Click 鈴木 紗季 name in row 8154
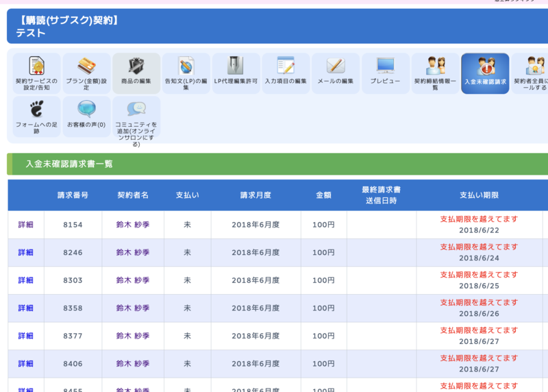The image size is (548, 392). click(x=133, y=225)
